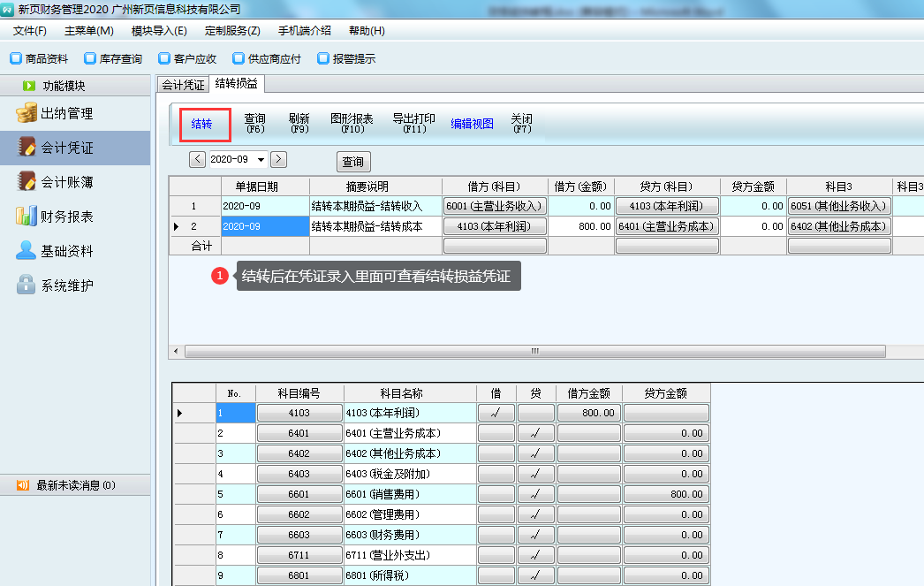Toggle the 商品资料 checkbox in toolbar
Screen dimensions: 924x586
(16, 59)
